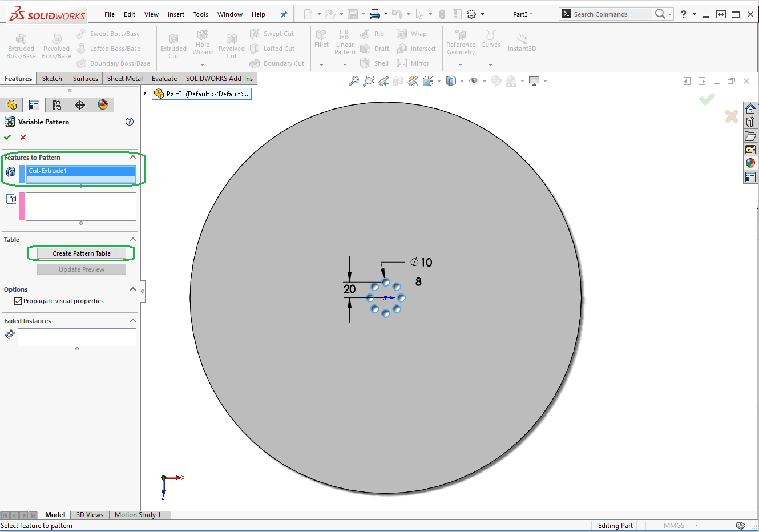Image resolution: width=759 pixels, height=532 pixels.
Task: Open the DisplayManager tab icon
Action: click(x=103, y=105)
